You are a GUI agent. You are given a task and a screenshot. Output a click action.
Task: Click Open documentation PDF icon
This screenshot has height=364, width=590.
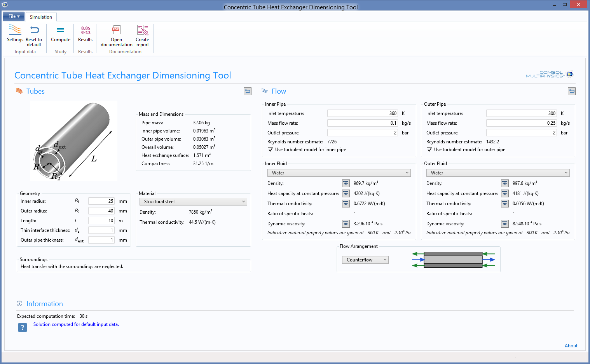click(x=116, y=30)
